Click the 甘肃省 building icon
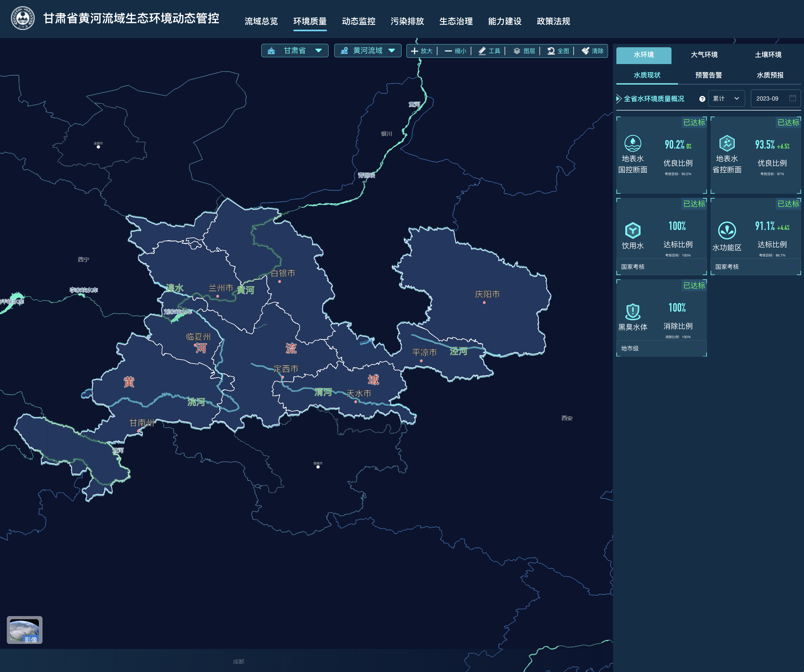The image size is (804, 672). pyautogui.click(x=271, y=51)
